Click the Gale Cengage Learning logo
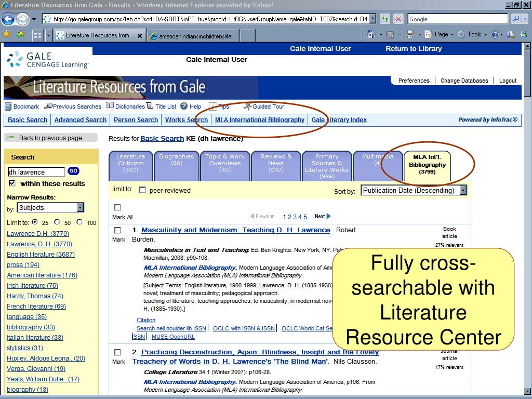 (x=47, y=60)
